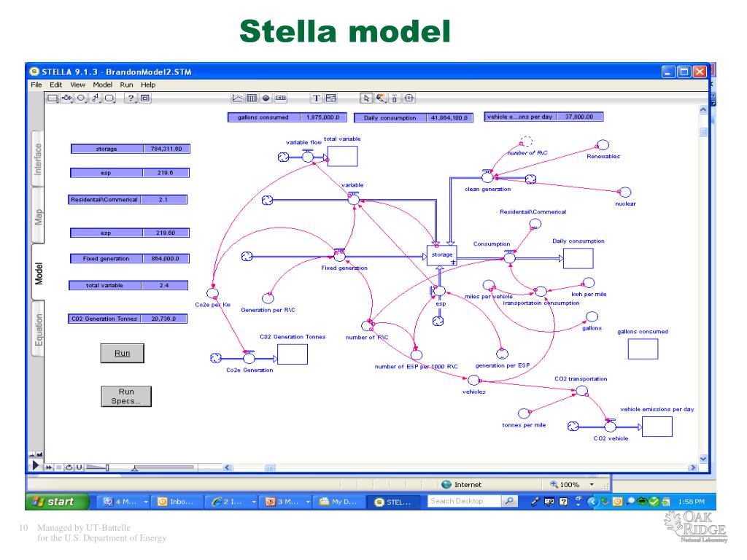The image size is (747, 560).
Task: Click the horizontal scrollbar right arrow
Action: (693, 467)
